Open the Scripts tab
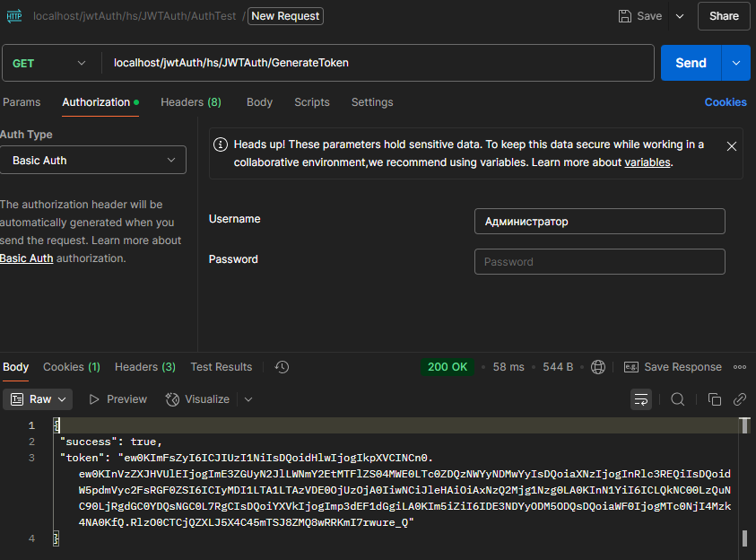This screenshot has width=756, height=560. pyautogui.click(x=312, y=102)
